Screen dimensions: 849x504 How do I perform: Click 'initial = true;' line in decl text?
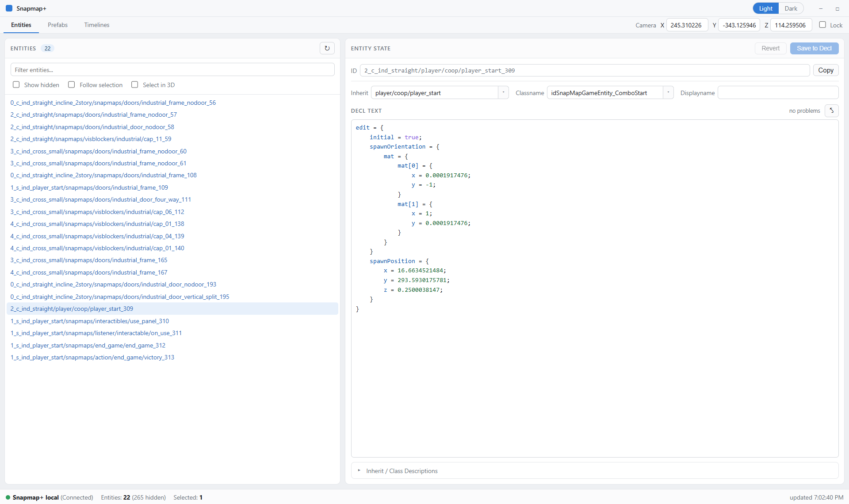pos(396,137)
